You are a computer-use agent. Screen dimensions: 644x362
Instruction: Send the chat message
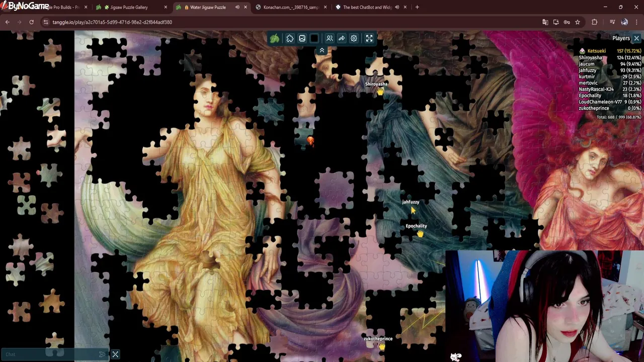click(102, 354)
